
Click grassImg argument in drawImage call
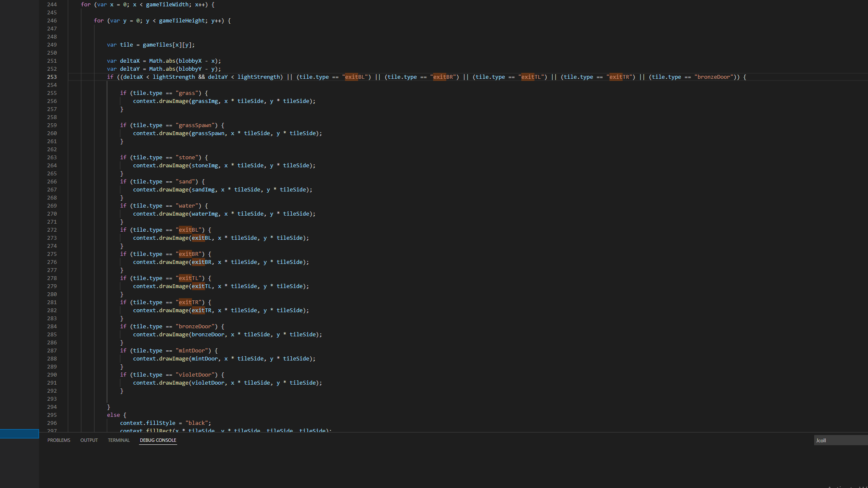205,101
